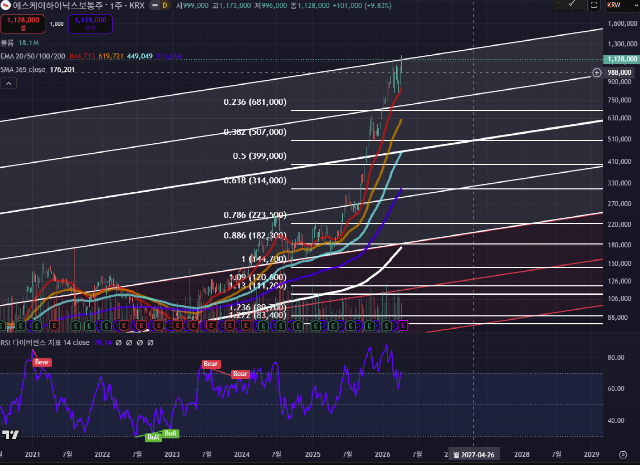The width and height of the screenshot is (640, 465).
Task: Click the orange EMA value 619,721
Action: tap(111, 56)
